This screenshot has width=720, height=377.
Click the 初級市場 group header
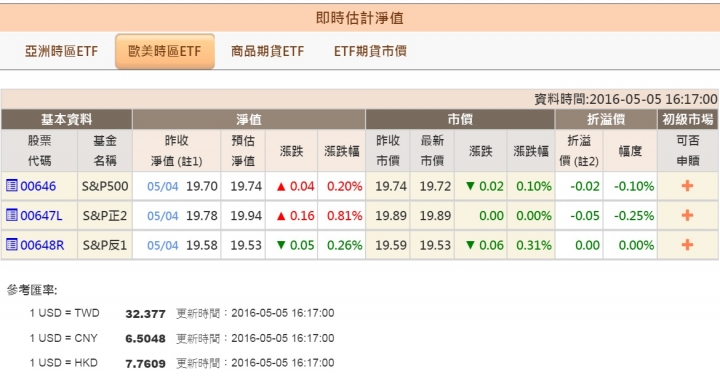coord(688,119)
